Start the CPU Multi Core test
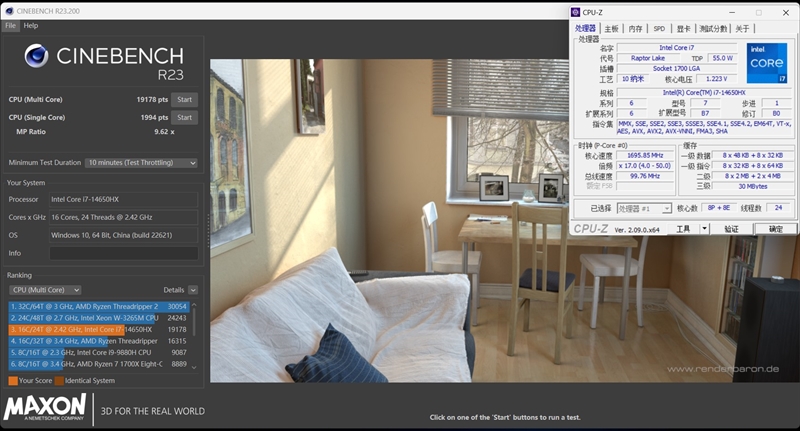Screen dimensions: 800x431 184,99
